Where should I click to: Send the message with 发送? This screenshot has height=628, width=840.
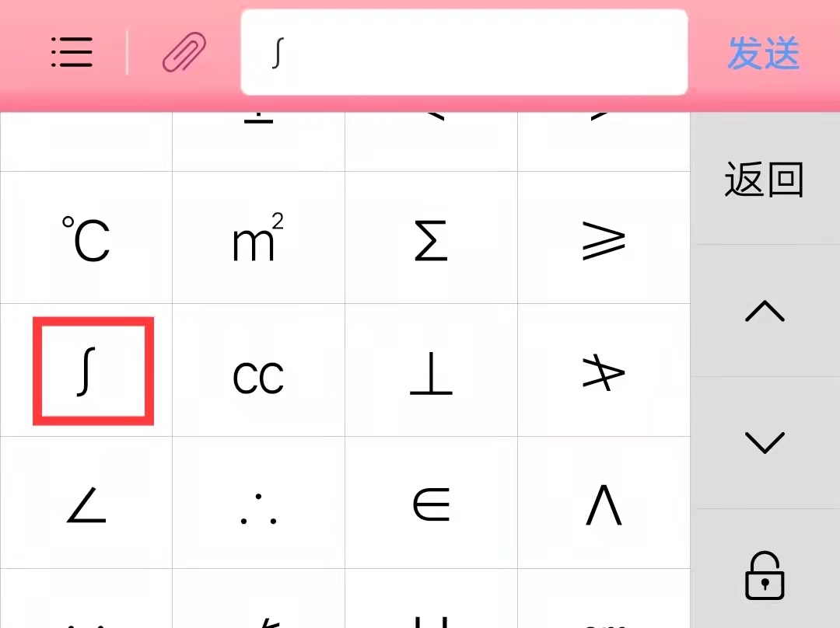tap(764, 53)
